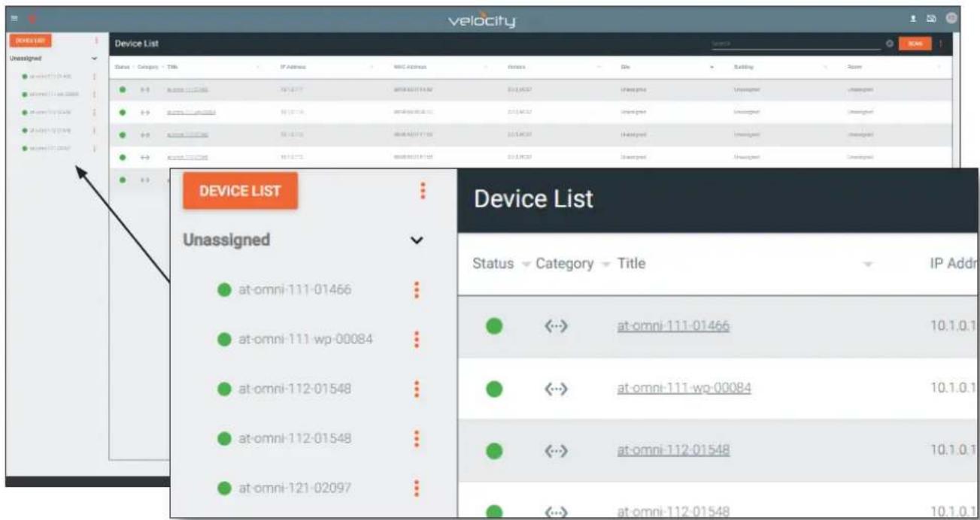The image size is (980, 520).
Task: Collapse the Unassigned group chevron in the zoomed inset
Action: pos(416,241)
